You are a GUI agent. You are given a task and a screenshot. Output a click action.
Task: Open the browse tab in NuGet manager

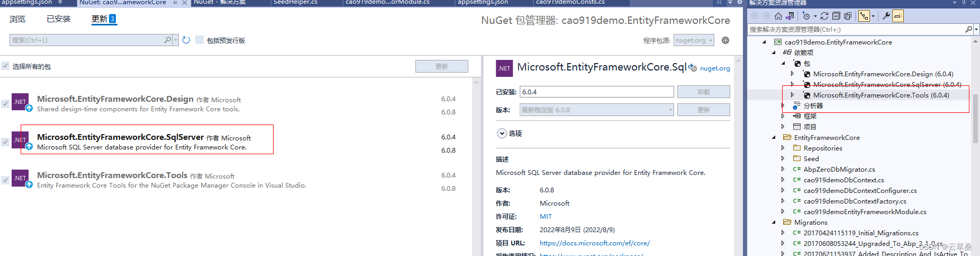[x=17, y=19]
